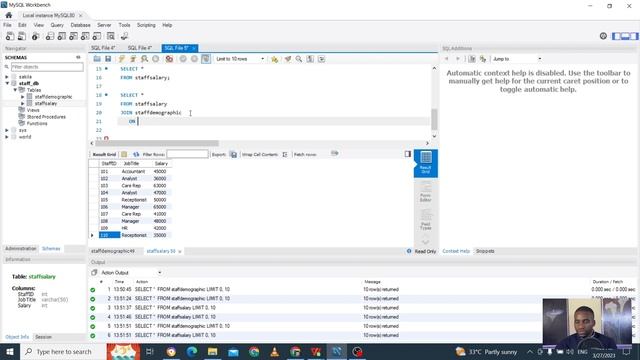
Task: Save current statement as snippet (star icon)
Action: tap(275, 59)
